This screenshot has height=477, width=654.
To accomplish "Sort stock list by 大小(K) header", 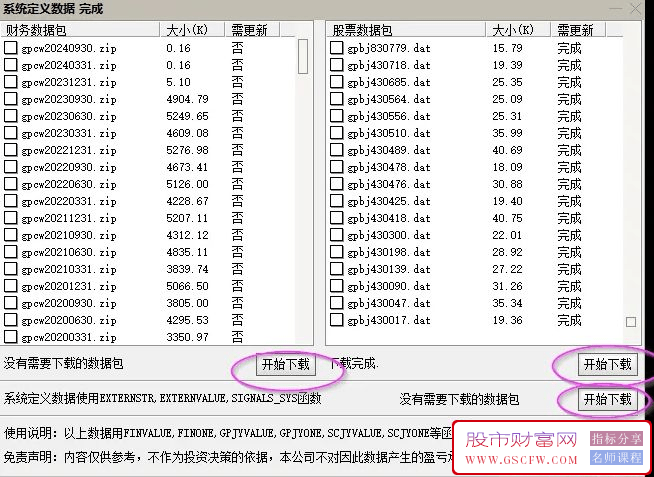I will 519,30.
